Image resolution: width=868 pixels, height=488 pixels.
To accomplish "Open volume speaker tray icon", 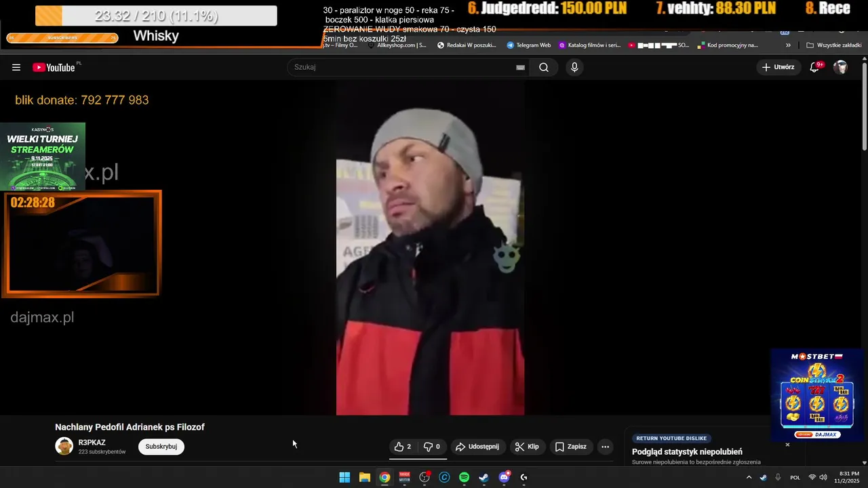I will (x=823, y=477).
